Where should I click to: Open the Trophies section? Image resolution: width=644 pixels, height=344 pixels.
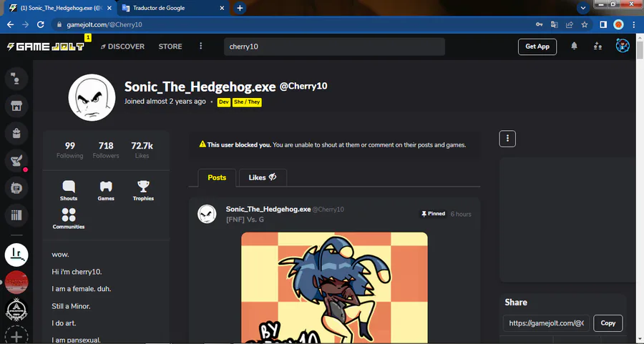tap(143, 190)
